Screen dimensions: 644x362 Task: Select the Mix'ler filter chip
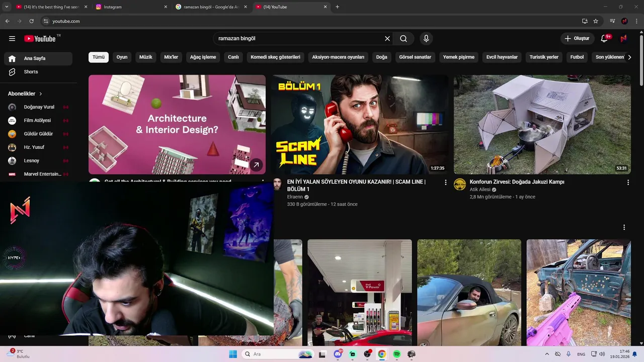point(171,57)
